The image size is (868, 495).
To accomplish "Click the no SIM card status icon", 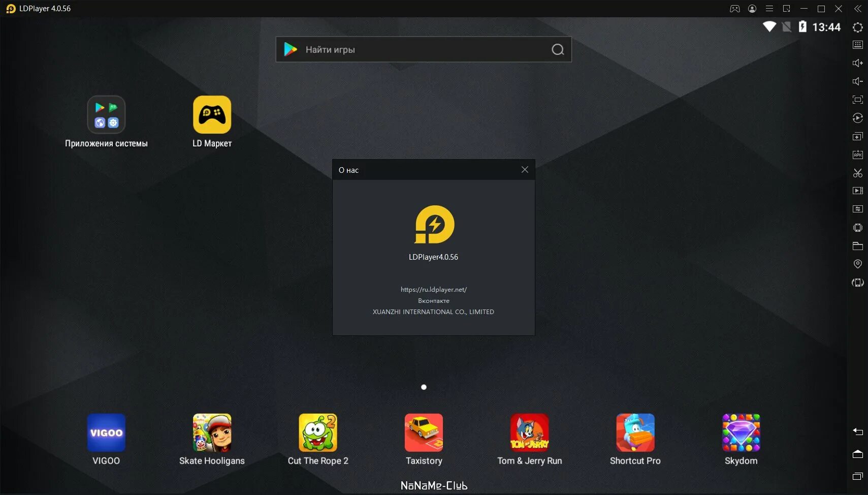I will point(787,26).
